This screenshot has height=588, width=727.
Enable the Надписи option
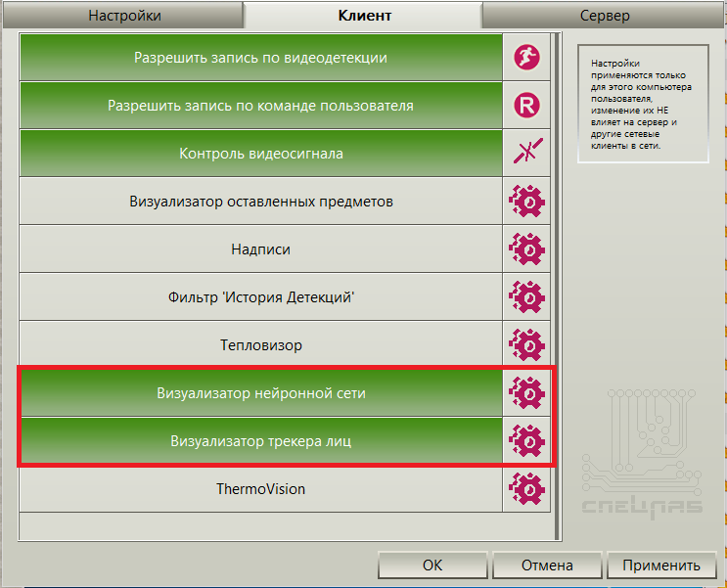click(261, 249)
